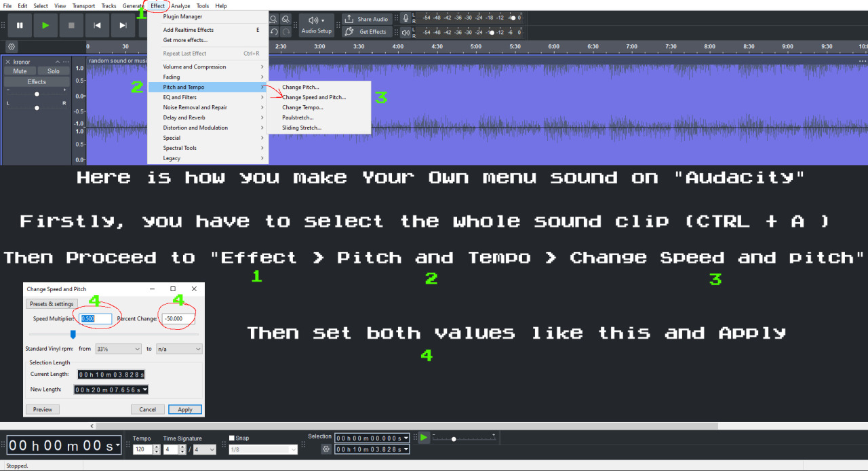868x471 pixels.
Task: Cancel the Change Speed and Pitch dialog
Action: pyautogui.click(x=148, y=409)
